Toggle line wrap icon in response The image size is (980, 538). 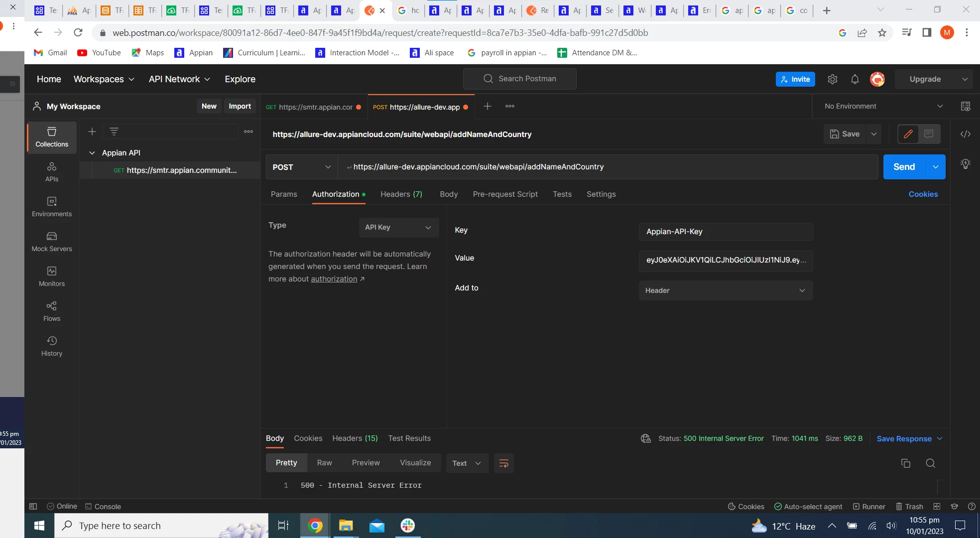coord(504,463)
